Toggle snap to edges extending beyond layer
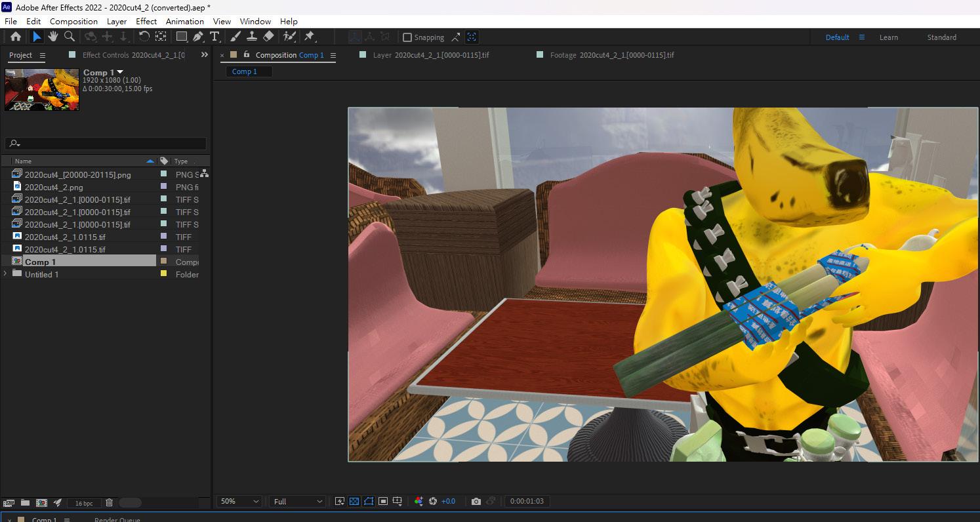 [x=456, y=37]
